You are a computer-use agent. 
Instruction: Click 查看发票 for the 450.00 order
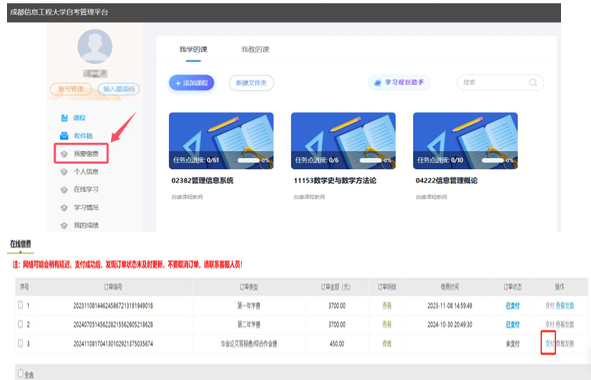click(x=565, y=343)
